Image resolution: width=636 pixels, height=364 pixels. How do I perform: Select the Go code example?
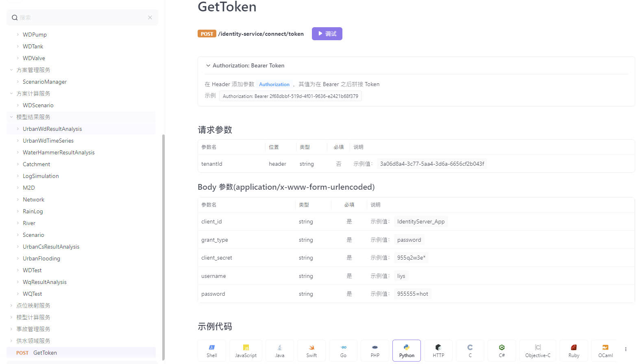tap(343, 351)
